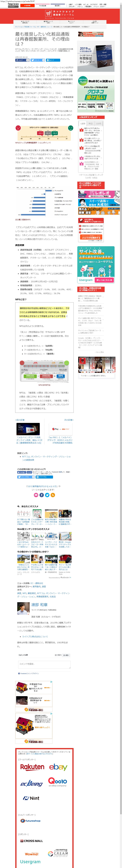Switch to the Web担当者 site tab
122x868 pixels.
pyautogui.click(x=43, y=5)
